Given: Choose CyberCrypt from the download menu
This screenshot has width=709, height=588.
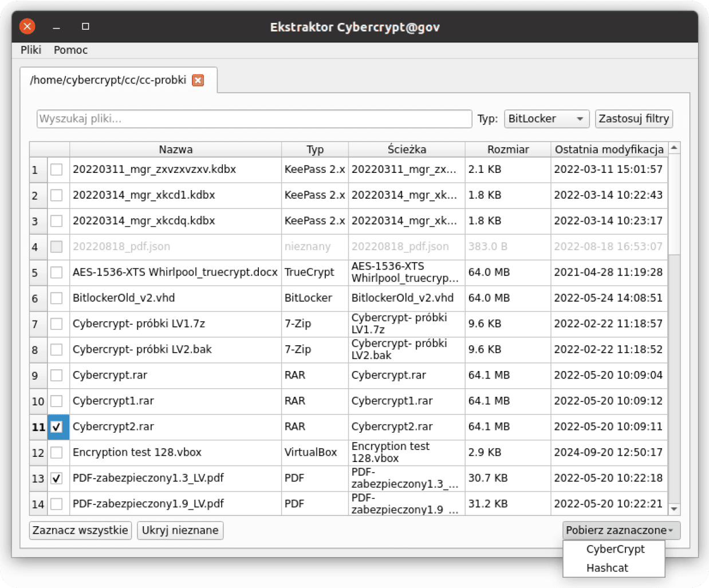Looking at the screenshot, I should tap(615, 549).
